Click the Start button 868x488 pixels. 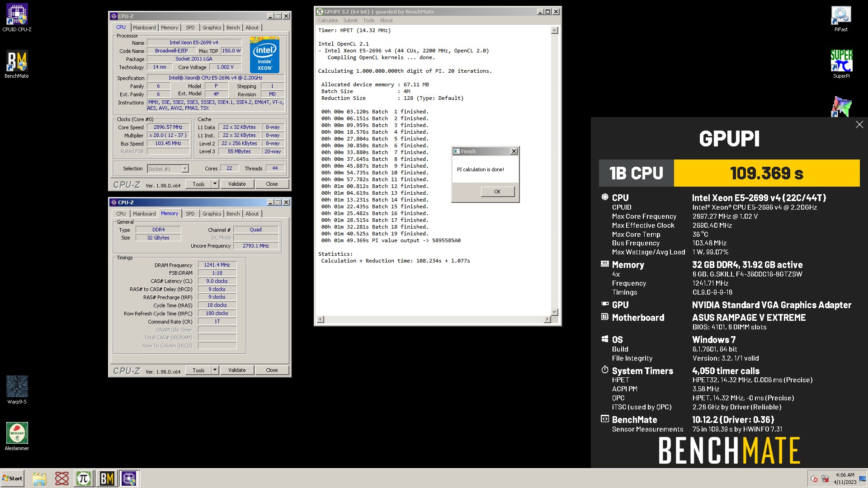(13, 479)
